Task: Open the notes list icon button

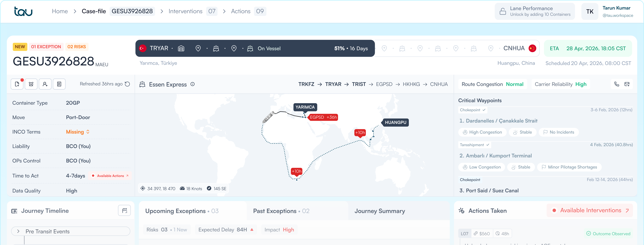Action: (59, 84)
